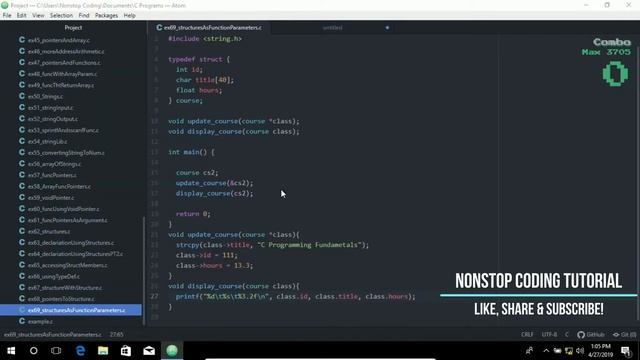Open ex61_funcPointersAsArguments.c file
640x360 pixels.
[x=67, y=220]
